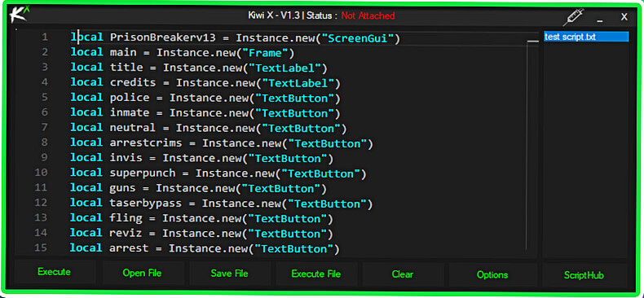Clear the editor with Clear button
This screenshot has width=644, height=298.
point(403,274)
